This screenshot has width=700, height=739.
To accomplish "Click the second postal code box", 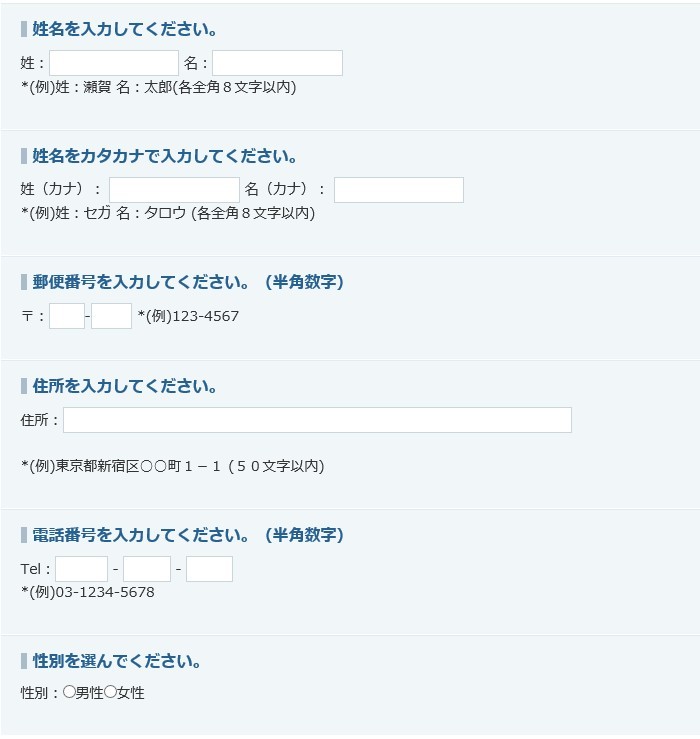I will click(111, 317).
